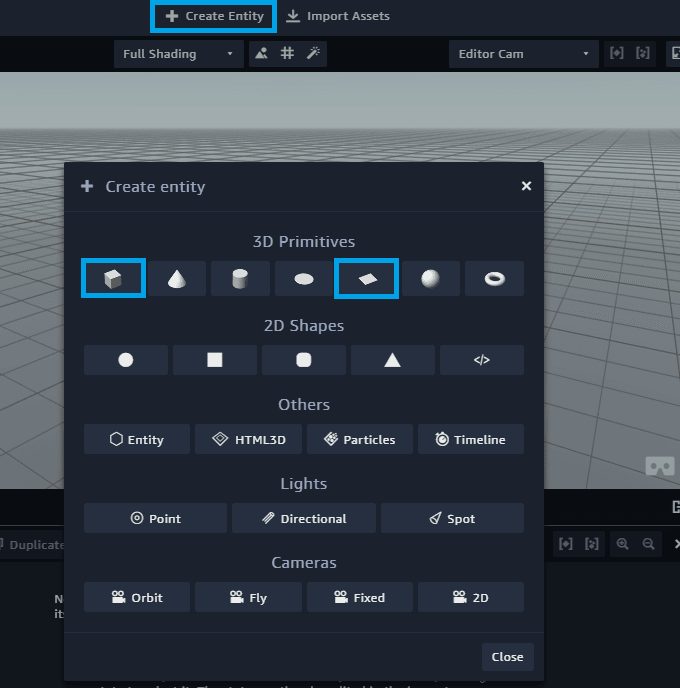Add the Torus ring primitive
Screen dimensions: 680x688
[494, 278]
